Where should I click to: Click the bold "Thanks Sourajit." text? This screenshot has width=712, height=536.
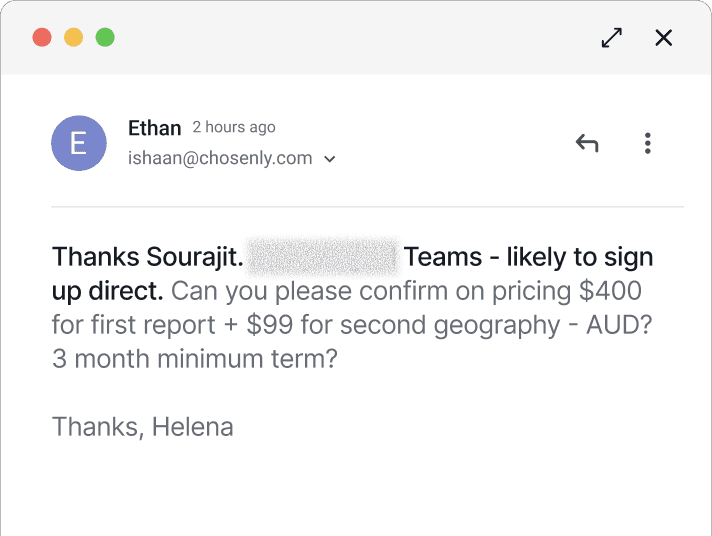pyautogui.click(x=148, y=258)
